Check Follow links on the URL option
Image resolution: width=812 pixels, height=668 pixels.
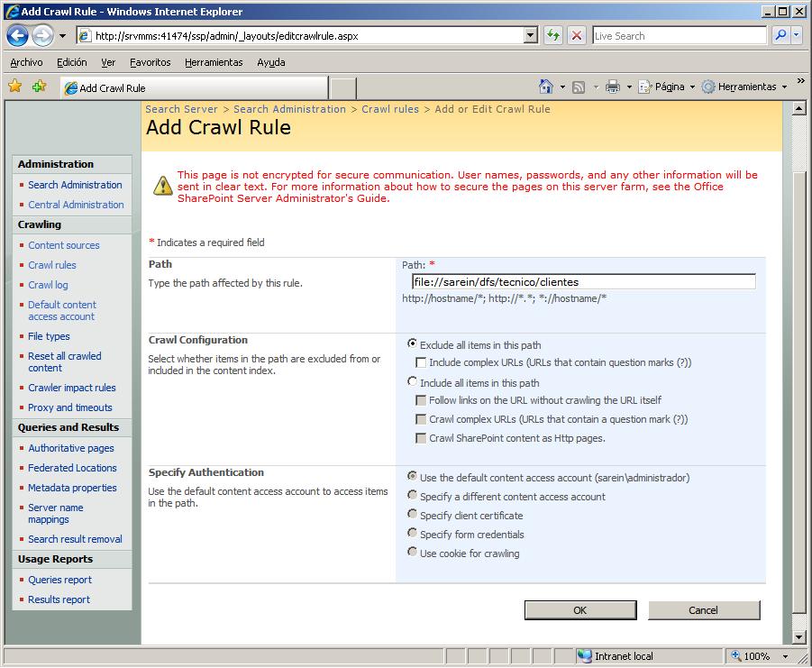click(x=421, y=400)
